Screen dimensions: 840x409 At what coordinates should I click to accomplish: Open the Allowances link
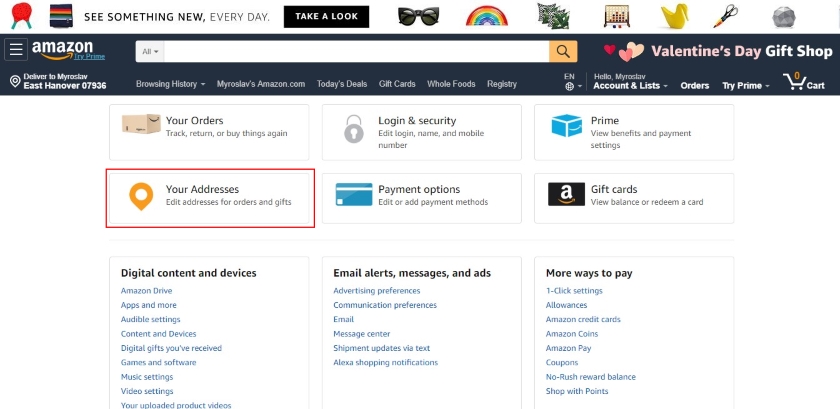[x=566, y=305]
